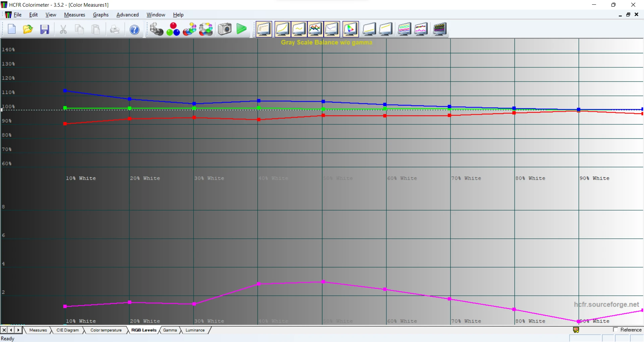The image size is (644, 342).
Task: Click the upper '60% White' axis label
Action: tap(402, 178)
